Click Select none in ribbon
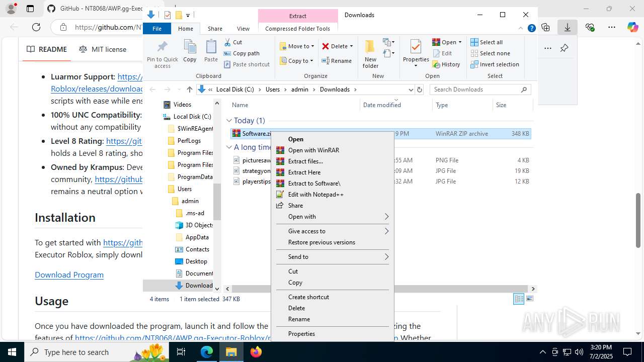This screenshot has height=362, width=644. (x=491, y=53)
